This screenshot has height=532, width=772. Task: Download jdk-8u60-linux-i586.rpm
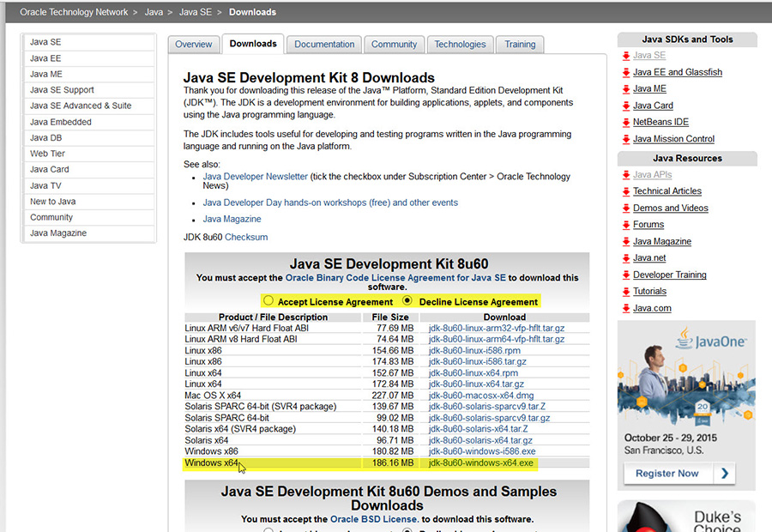(x=474, y=351)
